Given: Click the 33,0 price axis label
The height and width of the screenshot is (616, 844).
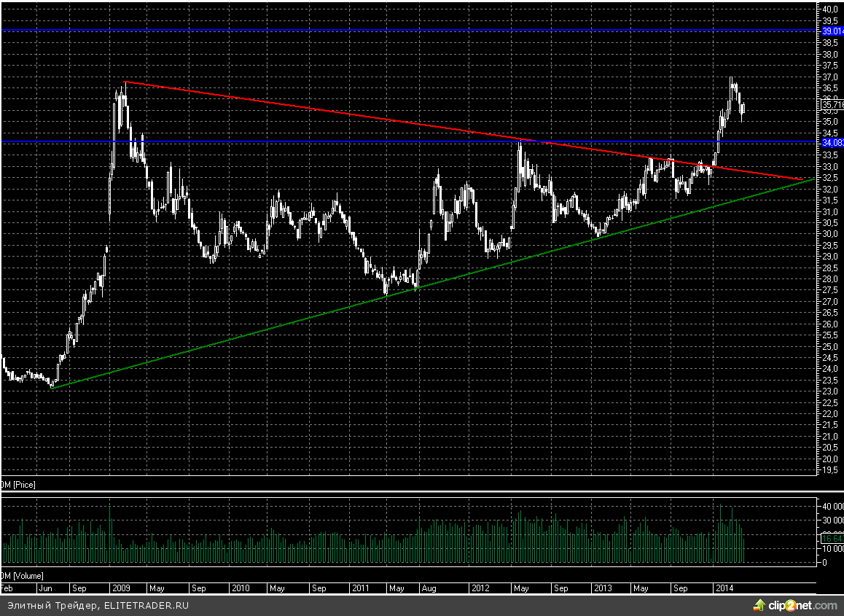Looking at the screenshot, I should click(831, 166).
